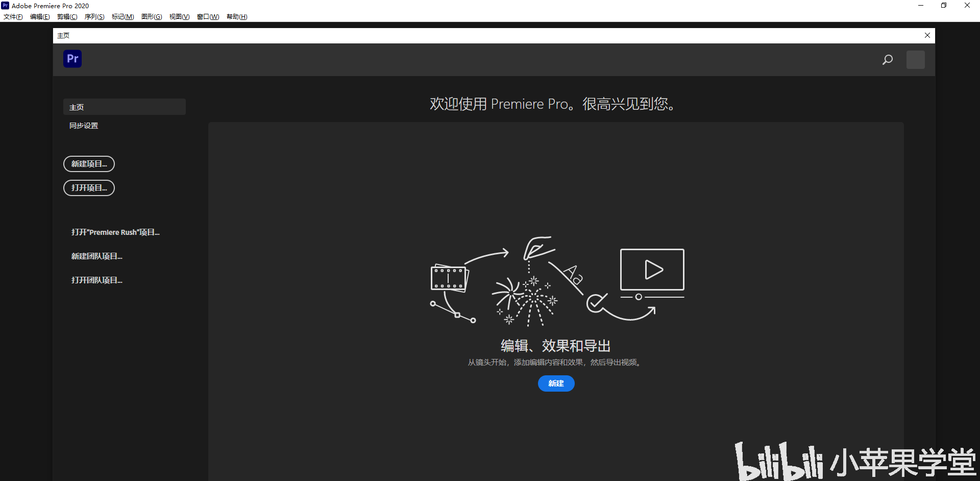Open the 编辑(E) menu
This screenshot has width=980, height=481.
(40, 17)
